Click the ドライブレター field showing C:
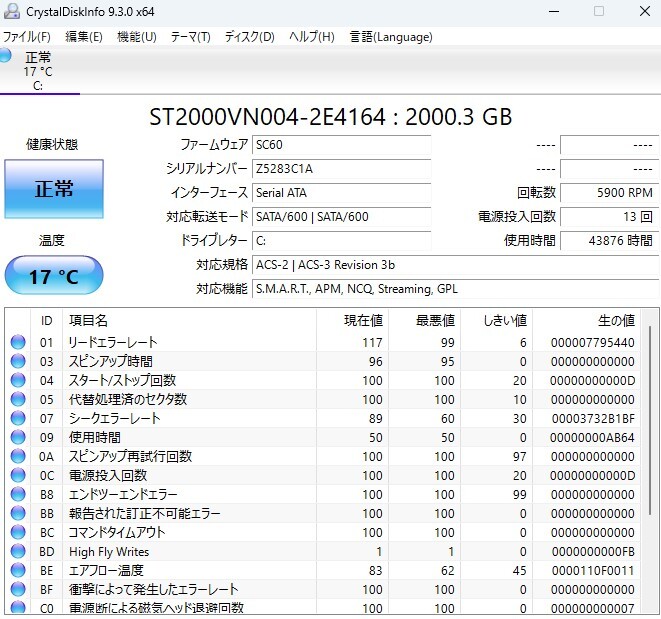 (341, 241)
